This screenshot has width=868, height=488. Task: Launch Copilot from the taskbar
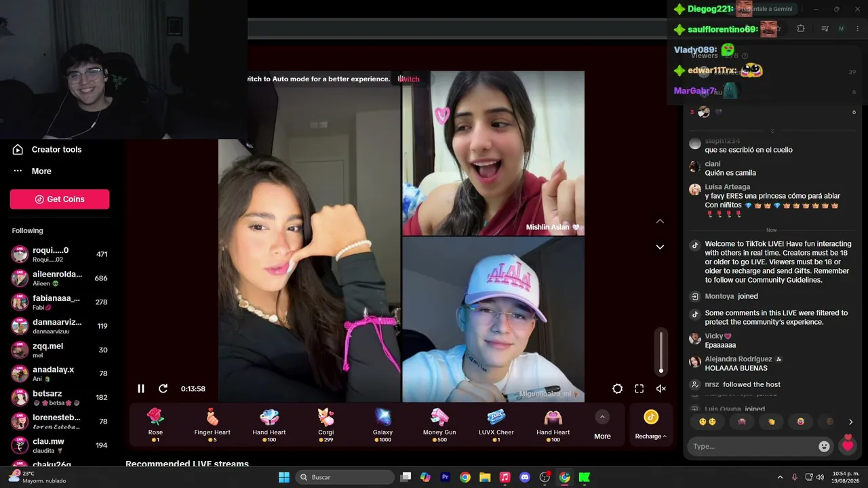pyautogui.click(x=425, y=477)
